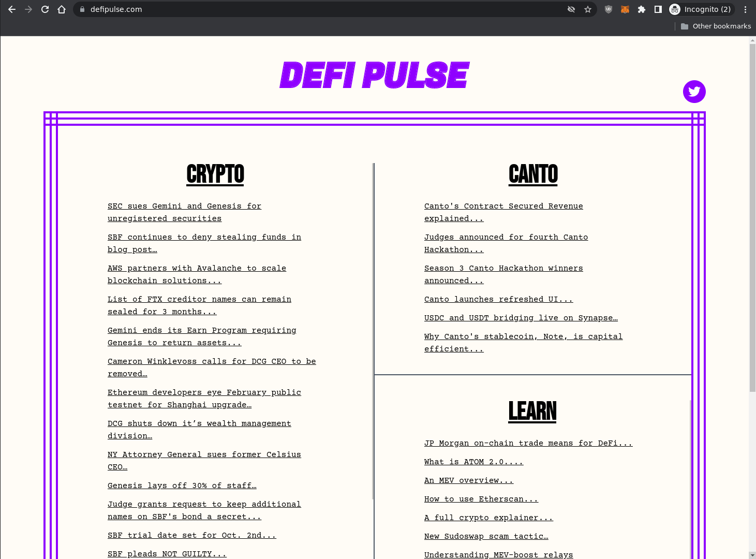Navigate to the browser home page

tap(62, 9)
